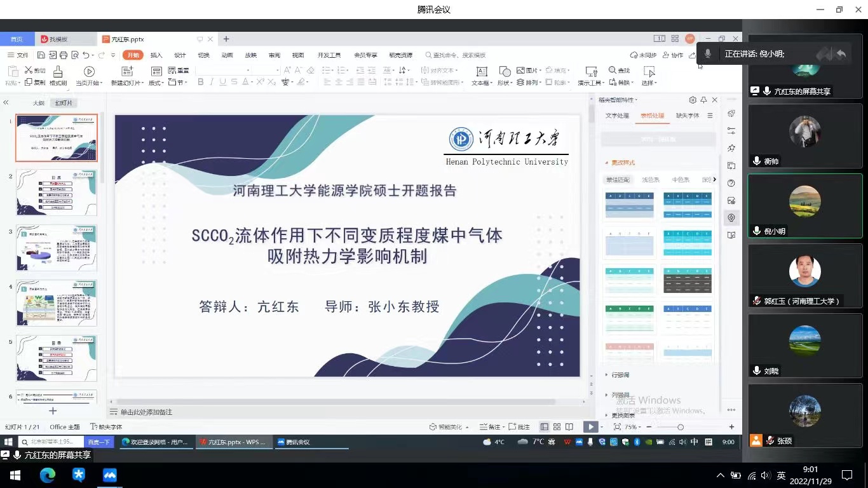
Task: Click the zoom slider handle in status bar
Action: 680,427
